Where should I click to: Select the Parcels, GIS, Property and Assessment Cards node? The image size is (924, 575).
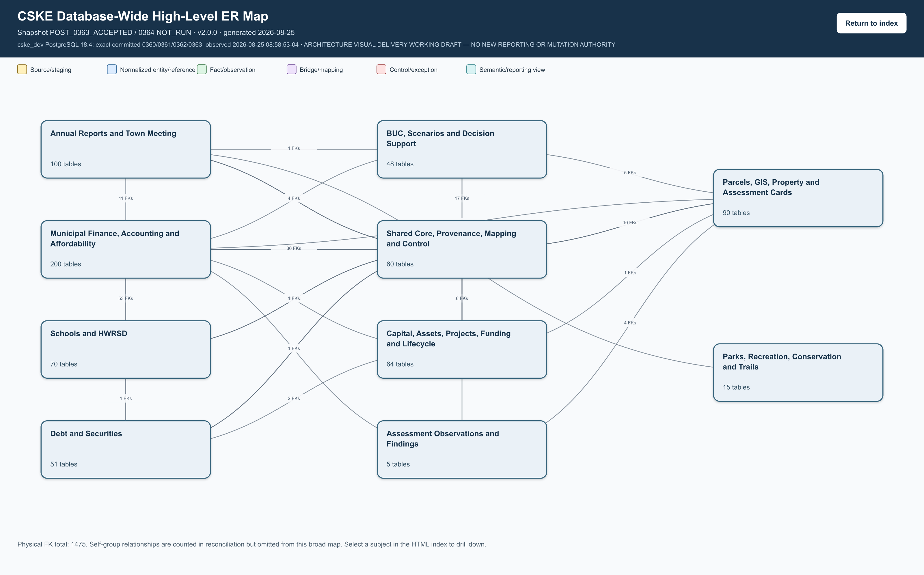tap(798, 198)
